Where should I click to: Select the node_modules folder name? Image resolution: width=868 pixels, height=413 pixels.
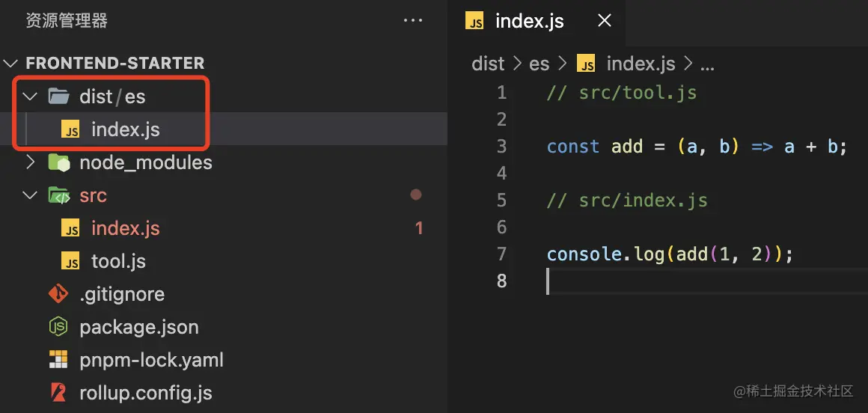tap(146, 163)
